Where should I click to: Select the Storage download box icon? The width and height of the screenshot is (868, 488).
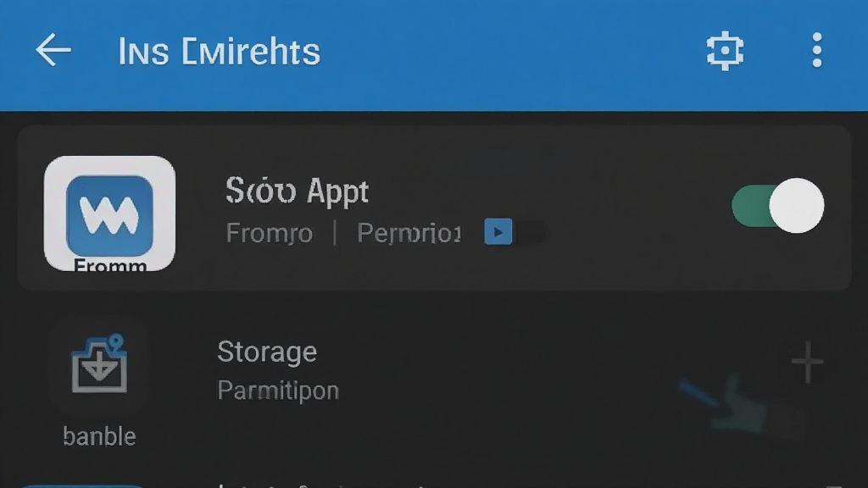(x=99, y=364)
